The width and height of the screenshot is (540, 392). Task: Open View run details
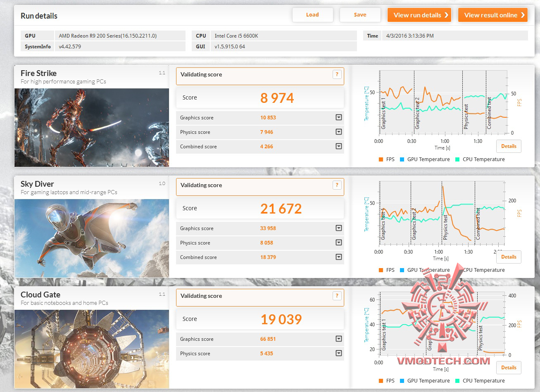pos(419,15)
